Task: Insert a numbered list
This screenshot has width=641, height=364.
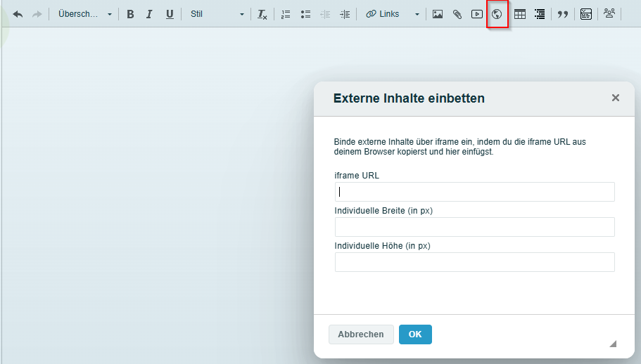Action: pos(286,14)
